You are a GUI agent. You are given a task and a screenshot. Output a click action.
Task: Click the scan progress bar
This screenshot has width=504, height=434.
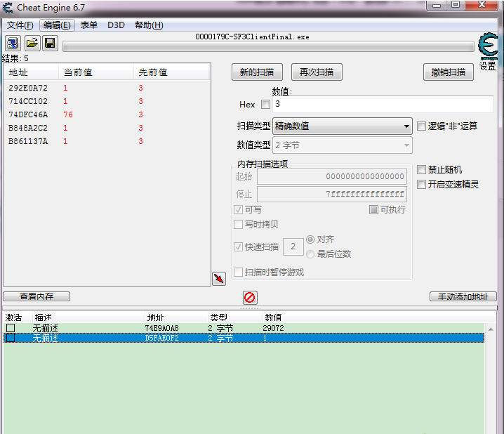pyautogui.click(x=268, y=46)
